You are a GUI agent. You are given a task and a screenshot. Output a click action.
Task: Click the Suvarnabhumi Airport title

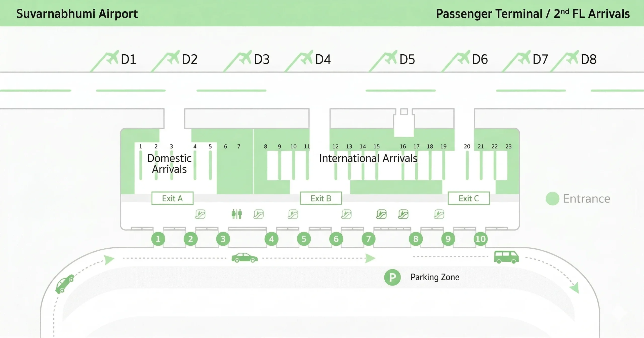click(x=77, y=14)
